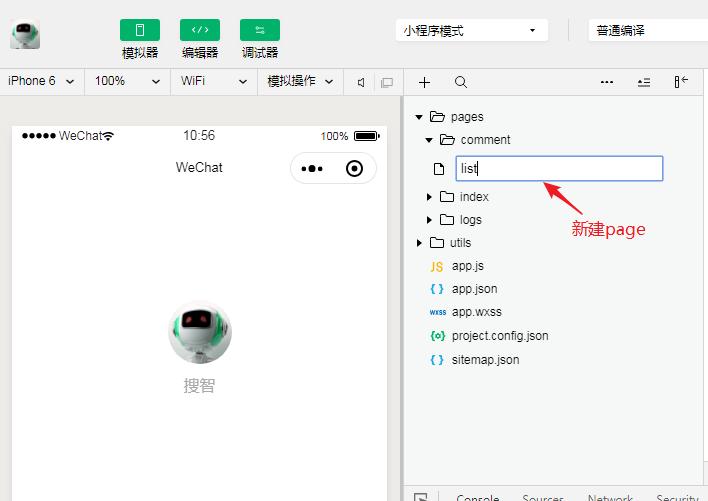The image size is (708, 501).
Task: Click the 10:56 time in simulator status bar
Action: click(x=199, y=135)
